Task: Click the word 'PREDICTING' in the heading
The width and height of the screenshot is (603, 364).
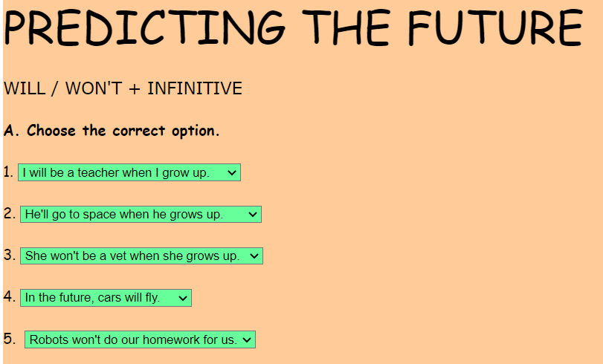Action: click(x=145, y=28)
